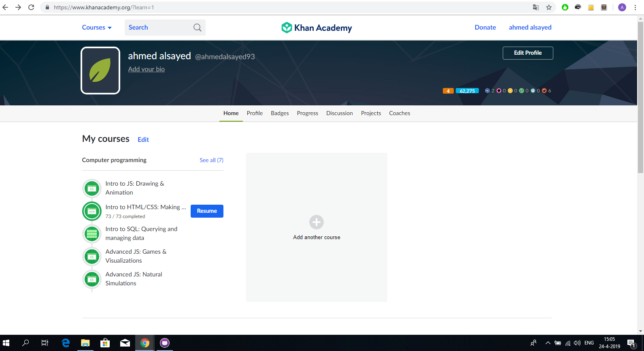Viewport: 644px width, 351px height.
Task: Open the Progress tab
Action: click(x=308, y=113)
